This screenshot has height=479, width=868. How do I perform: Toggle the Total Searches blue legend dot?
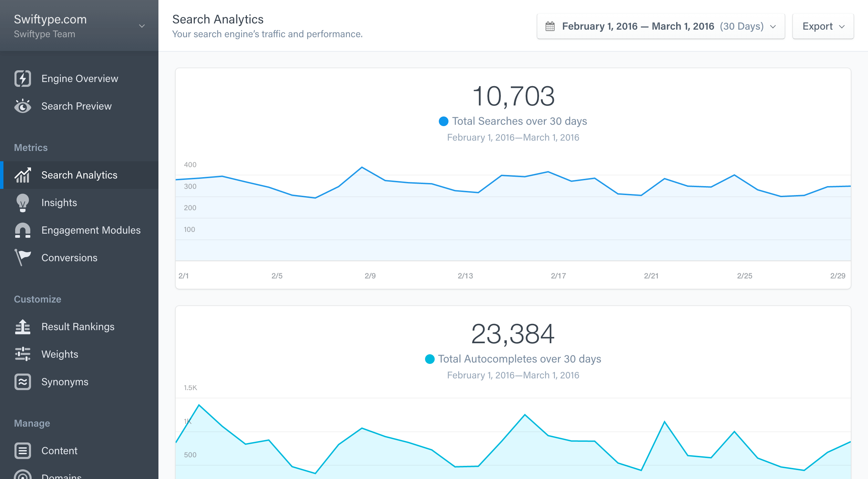[444, 121]
